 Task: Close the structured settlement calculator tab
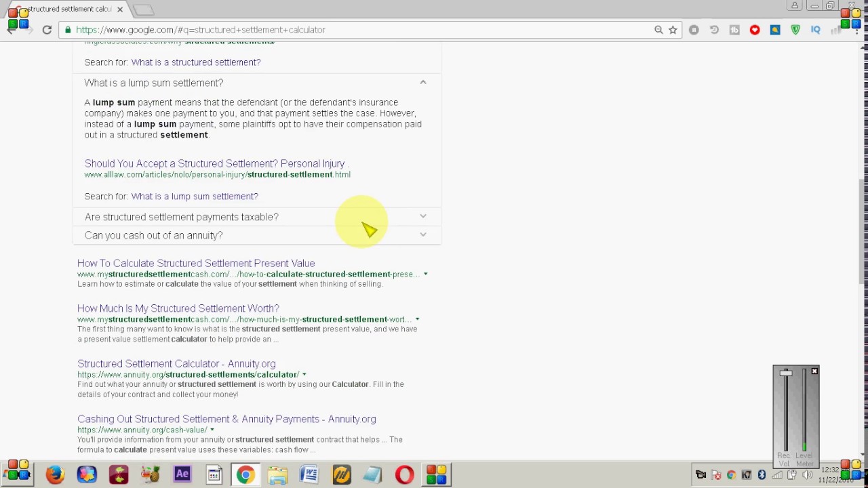120,9
